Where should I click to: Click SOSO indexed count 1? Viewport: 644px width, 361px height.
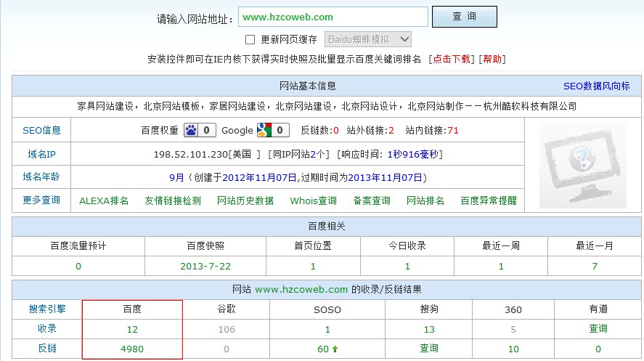(327, 329)
